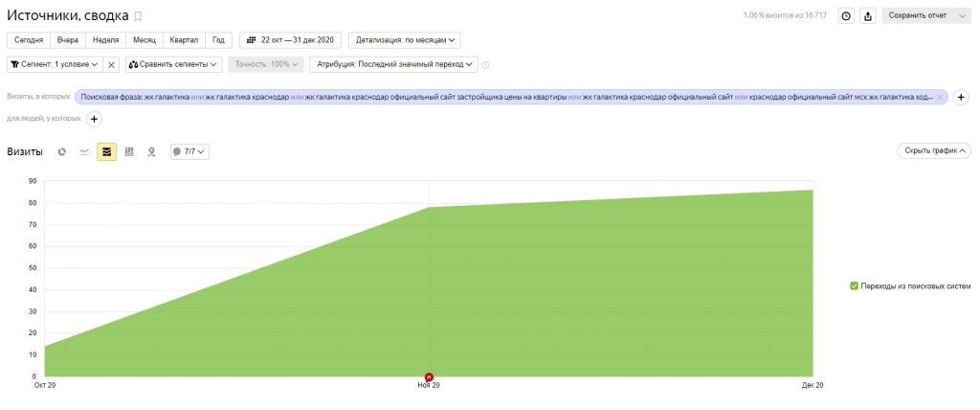Select the Квартал period tab

click(x=184, y=40)
